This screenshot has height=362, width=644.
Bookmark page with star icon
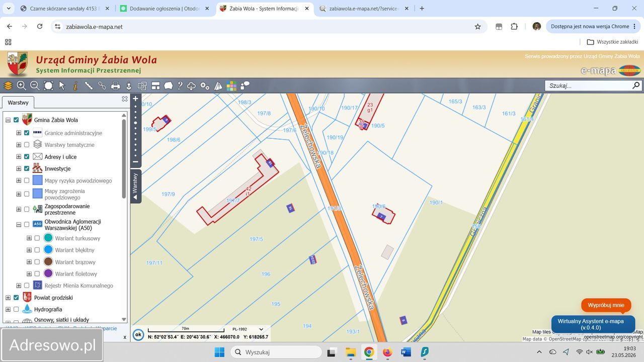pyautogui.click(x=477, y=27)
